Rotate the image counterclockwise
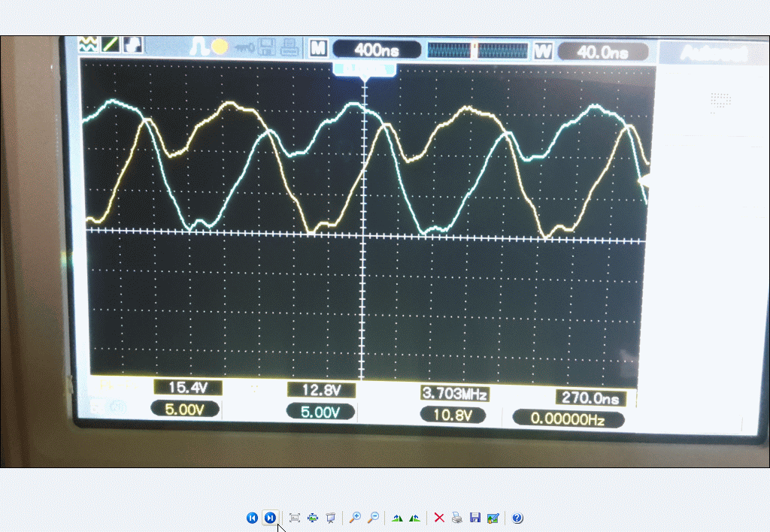 point(414,518)
